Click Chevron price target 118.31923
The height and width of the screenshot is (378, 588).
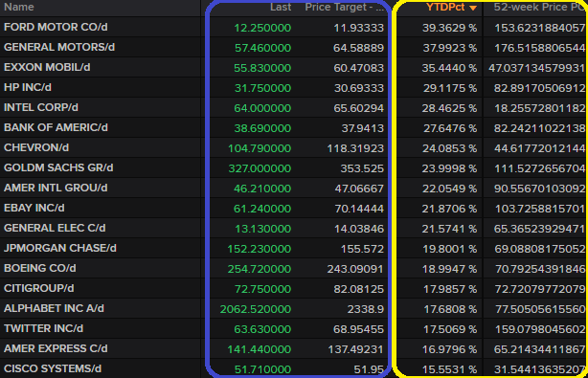coord(355,148)
